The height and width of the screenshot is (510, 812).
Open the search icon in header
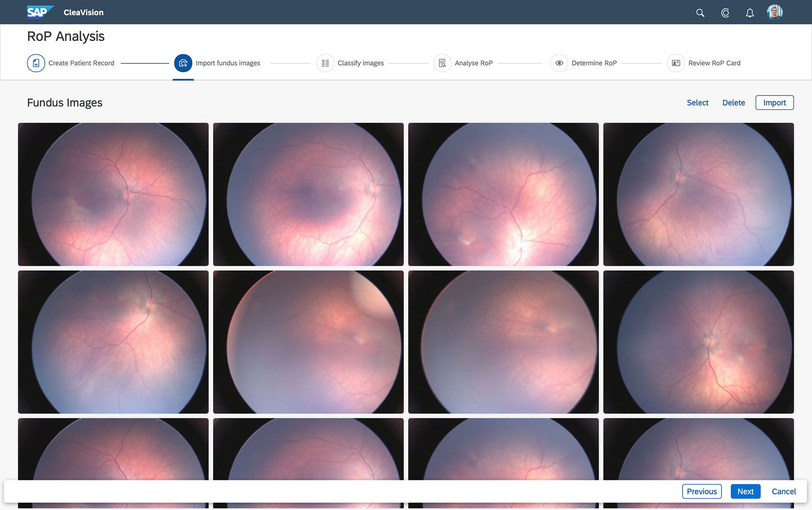click(700, 13)
